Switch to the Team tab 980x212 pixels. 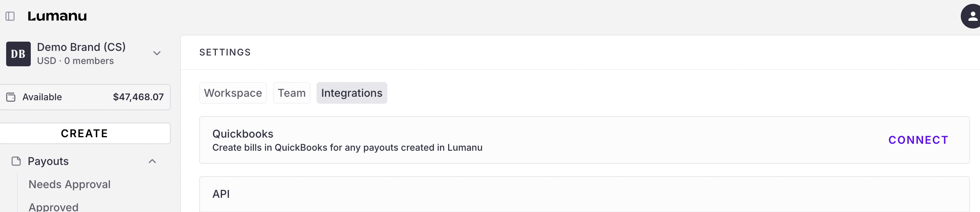[292, 93]
